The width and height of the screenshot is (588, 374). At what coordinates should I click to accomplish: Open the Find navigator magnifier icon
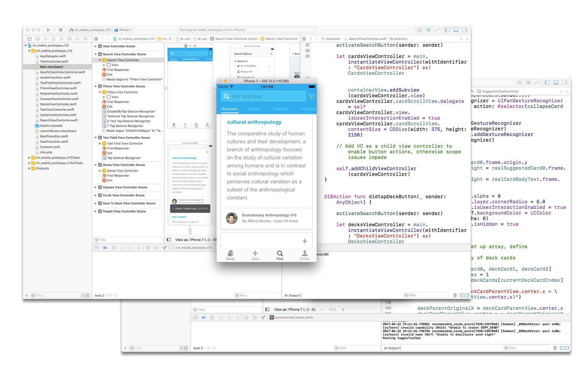(45, 39)
